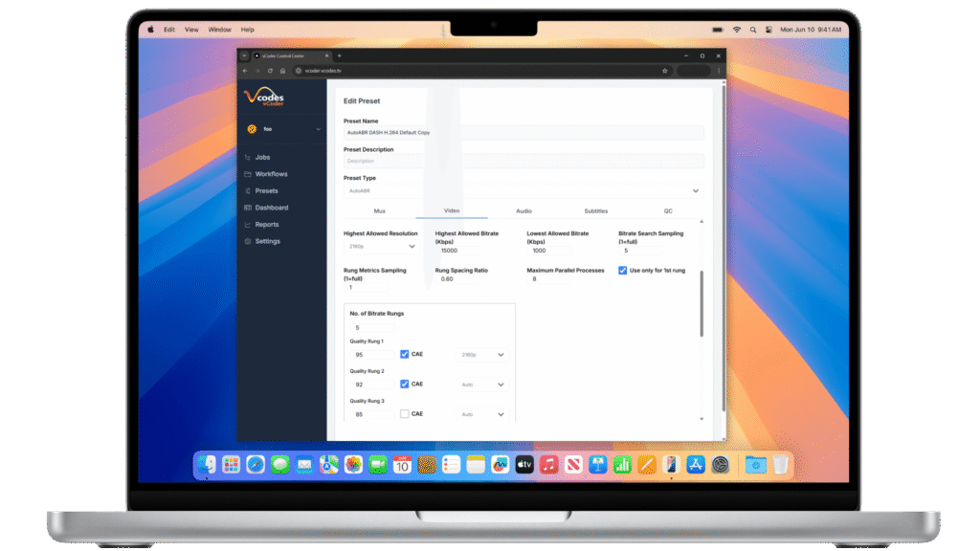Open the Window menu in menu bar
980x551 pixels.
pos(219,30)
